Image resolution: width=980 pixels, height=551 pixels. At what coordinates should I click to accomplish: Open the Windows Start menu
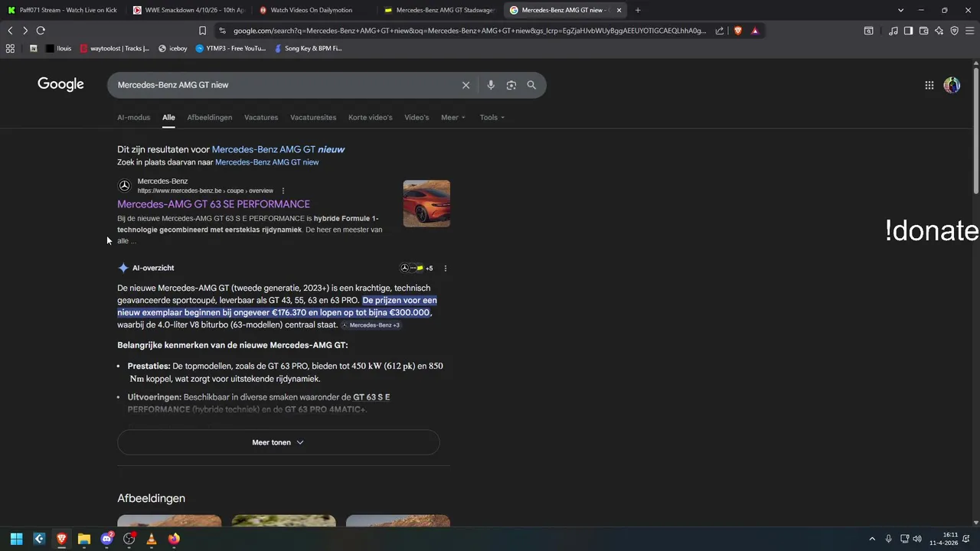(x=16, y=539)
